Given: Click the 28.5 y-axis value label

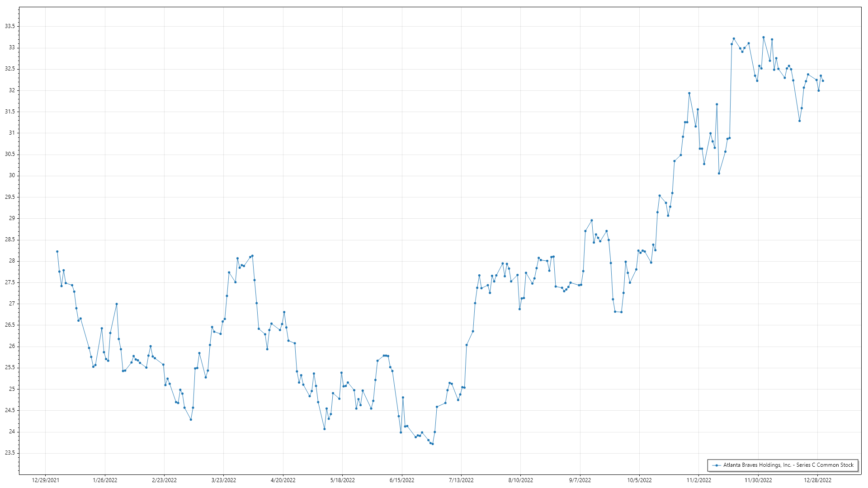Looking at the screenshot, I should 10,239.
